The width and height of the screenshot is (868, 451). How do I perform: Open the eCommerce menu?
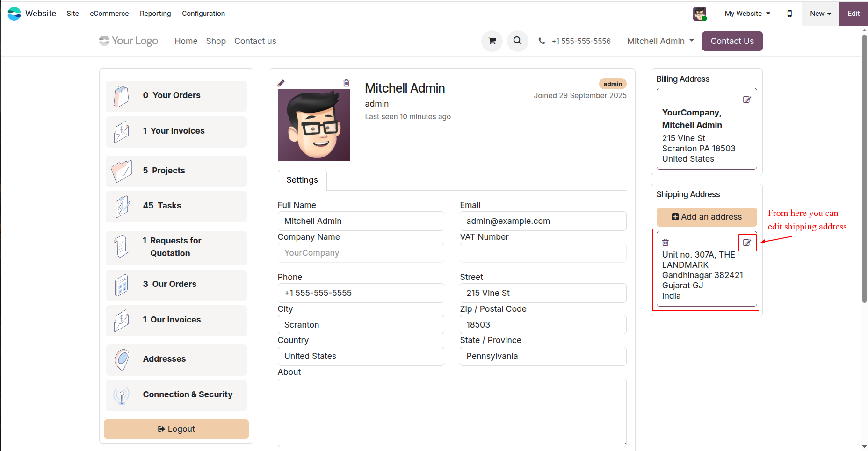click(109, 14)
